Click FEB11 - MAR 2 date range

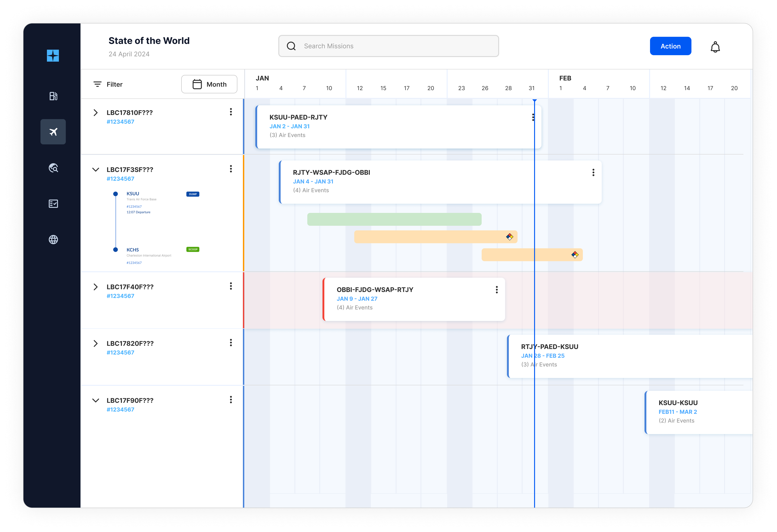(678, 412)
